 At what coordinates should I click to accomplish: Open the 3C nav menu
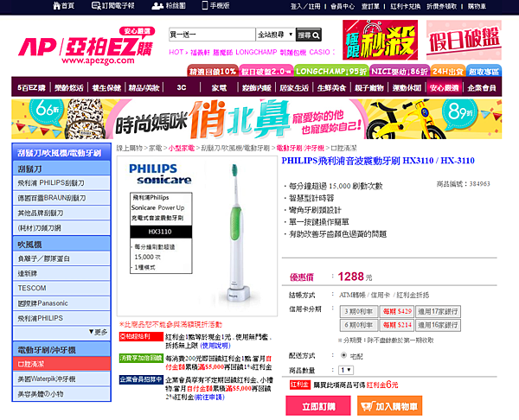[x=182, y=87]
